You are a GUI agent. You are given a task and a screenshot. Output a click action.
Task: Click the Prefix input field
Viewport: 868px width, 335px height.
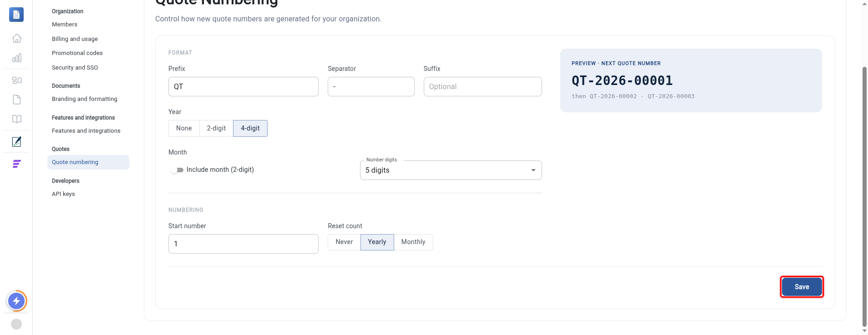pos(244,86)
